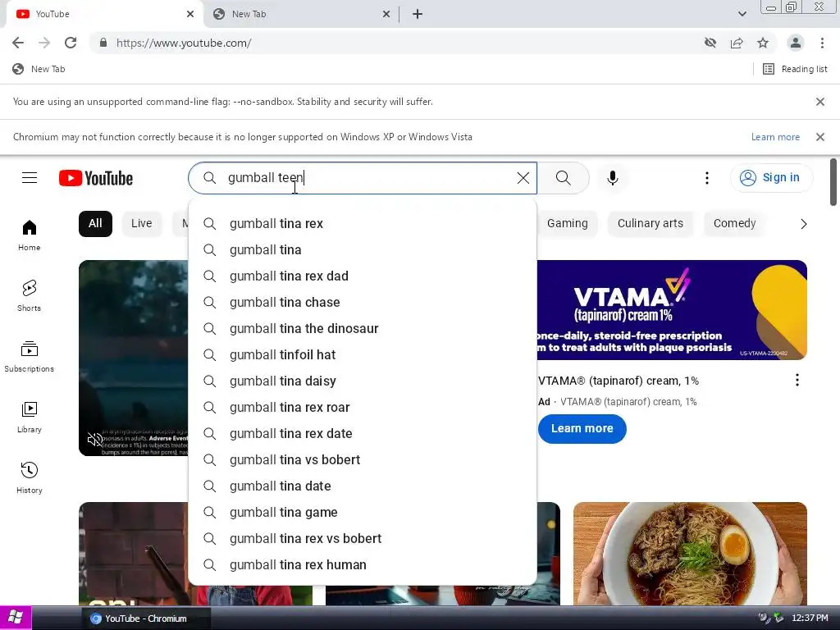Open Shorts from the sidebar
The image size is (840, 630).
click(x=29, y=295)
